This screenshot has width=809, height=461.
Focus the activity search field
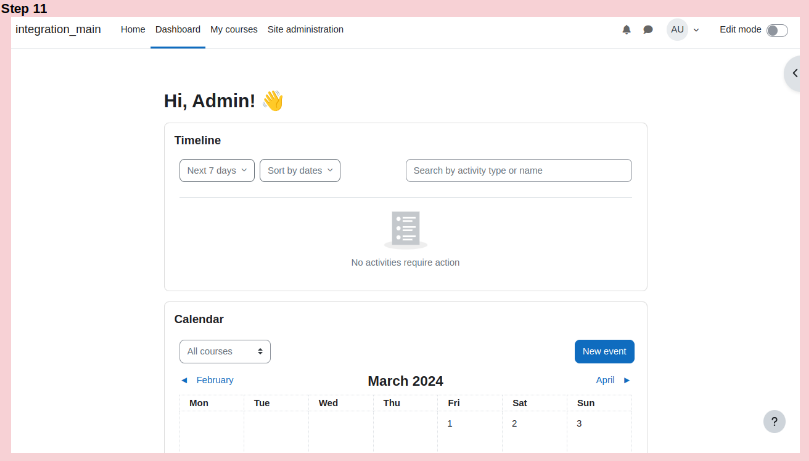[x=519, y=171]
